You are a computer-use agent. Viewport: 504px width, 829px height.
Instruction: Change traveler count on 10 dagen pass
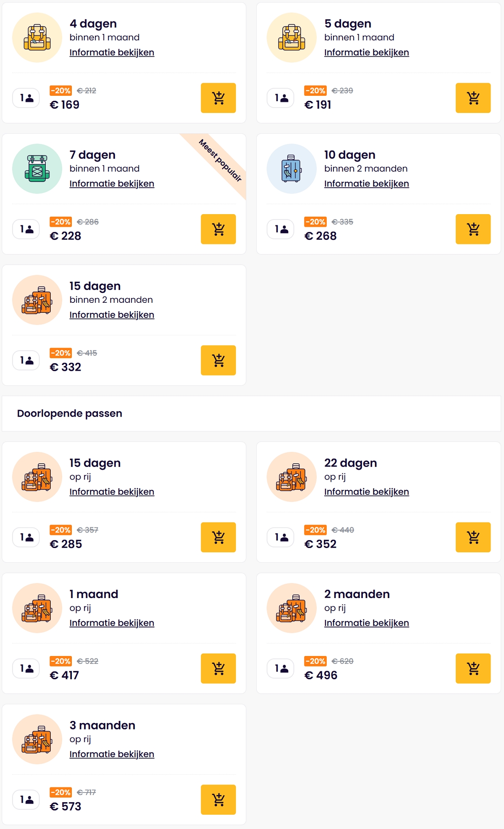point(281,229)
